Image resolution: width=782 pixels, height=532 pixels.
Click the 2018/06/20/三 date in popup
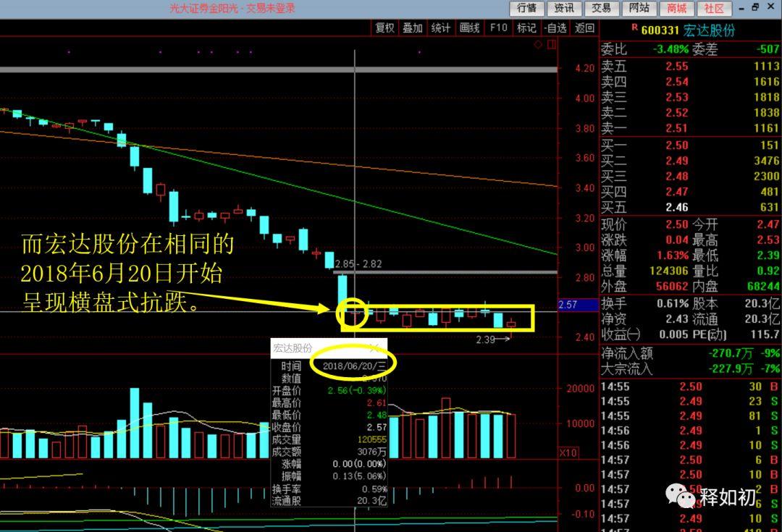click(354, 366)
